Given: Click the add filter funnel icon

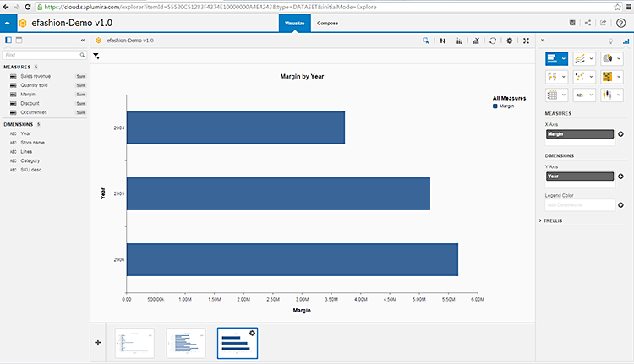Looking at the screenshot, I should 96,57.
